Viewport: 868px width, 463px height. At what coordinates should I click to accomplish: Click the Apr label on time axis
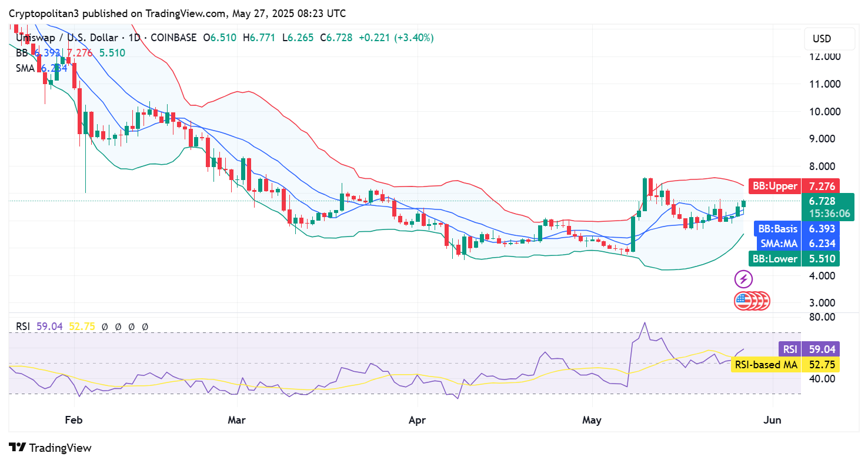(416, 420)
